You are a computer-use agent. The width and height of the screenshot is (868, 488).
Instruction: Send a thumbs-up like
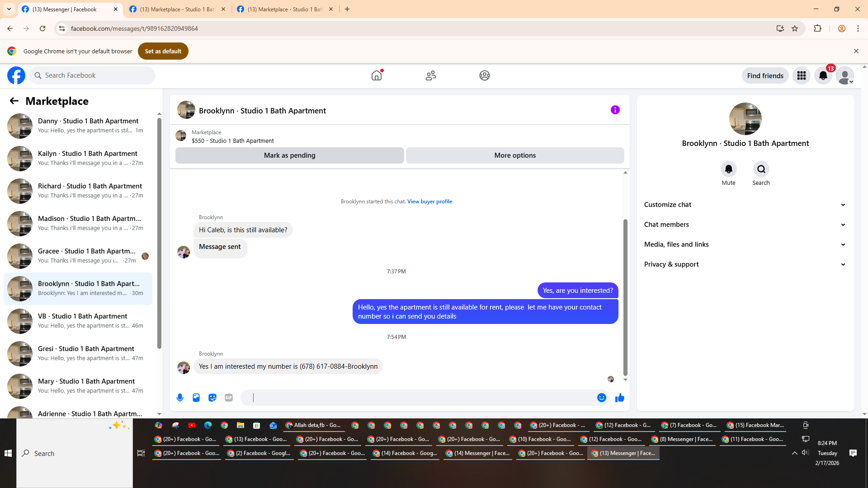coord(619,398)
